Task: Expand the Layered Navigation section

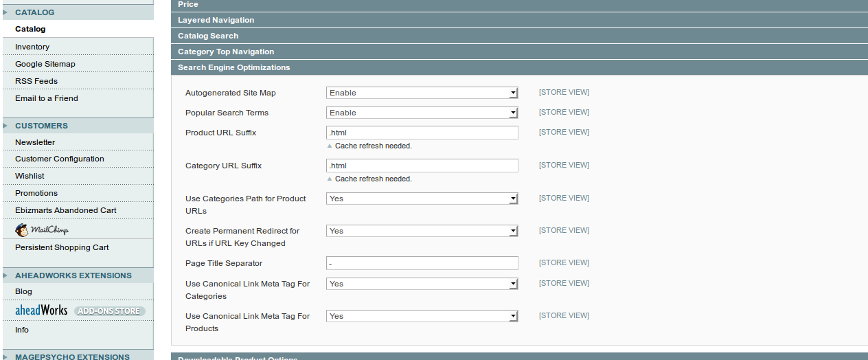Action: [216, 20]
